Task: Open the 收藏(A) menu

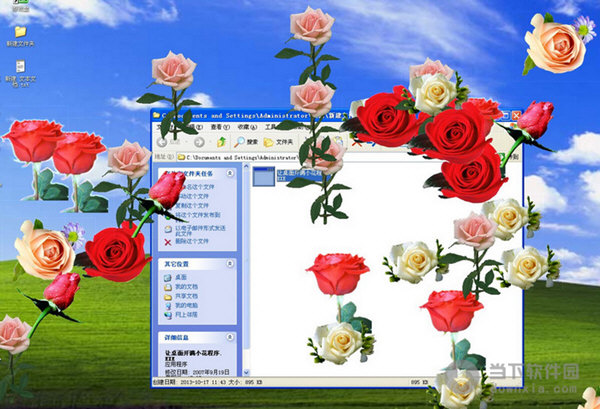Action: coord(247,127)
